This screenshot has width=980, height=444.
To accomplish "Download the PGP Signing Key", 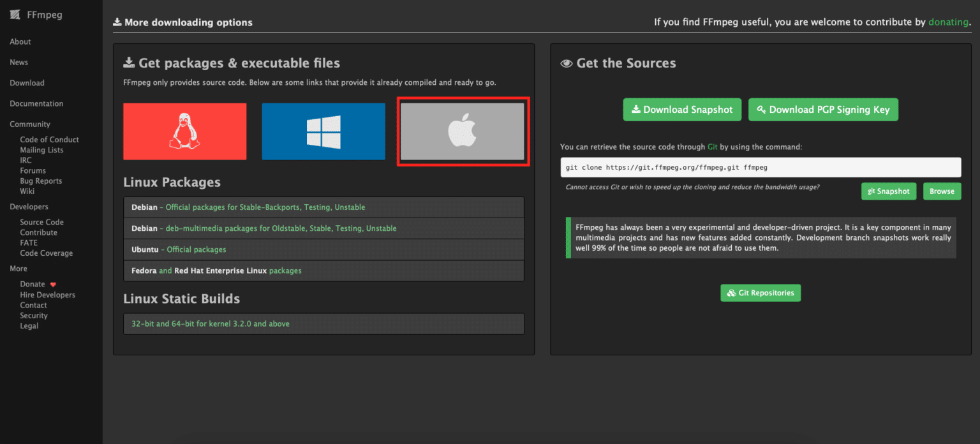I will (823, 110).
